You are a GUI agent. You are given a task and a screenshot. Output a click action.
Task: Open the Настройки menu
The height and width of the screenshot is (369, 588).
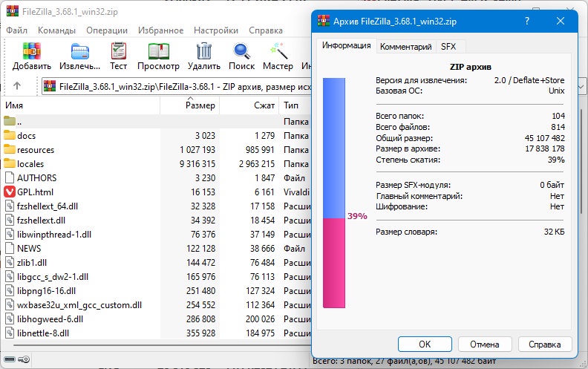tap(215, 30)
